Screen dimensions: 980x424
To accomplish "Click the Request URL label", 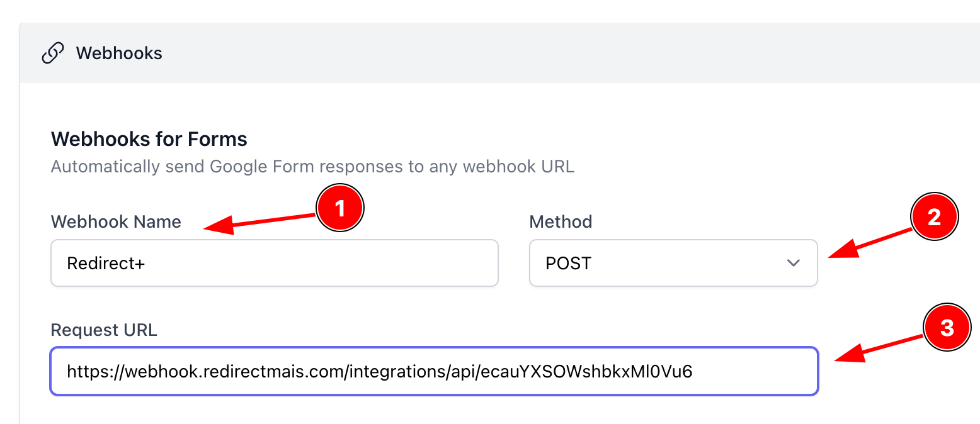I will (x=104, y=330).
